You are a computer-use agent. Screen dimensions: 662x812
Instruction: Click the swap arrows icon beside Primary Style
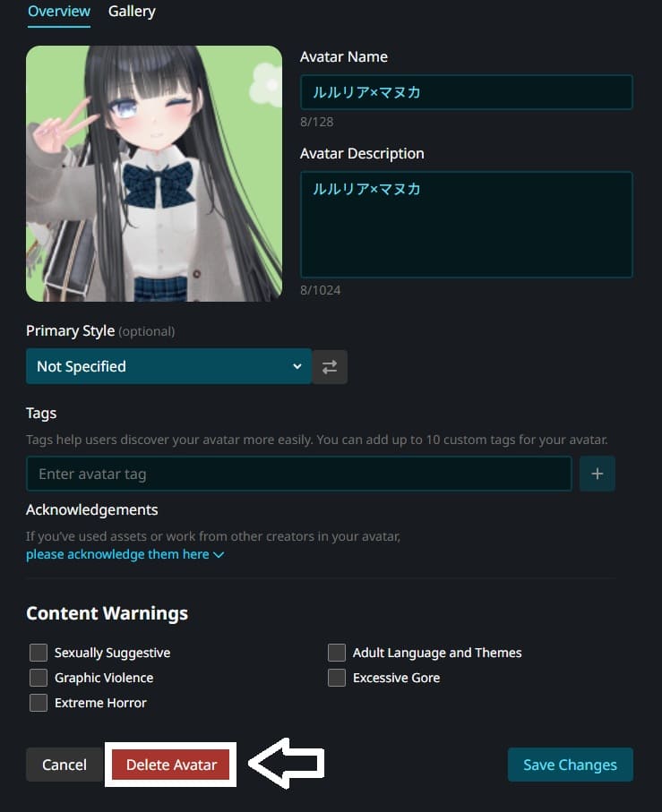tap(330, 367)
